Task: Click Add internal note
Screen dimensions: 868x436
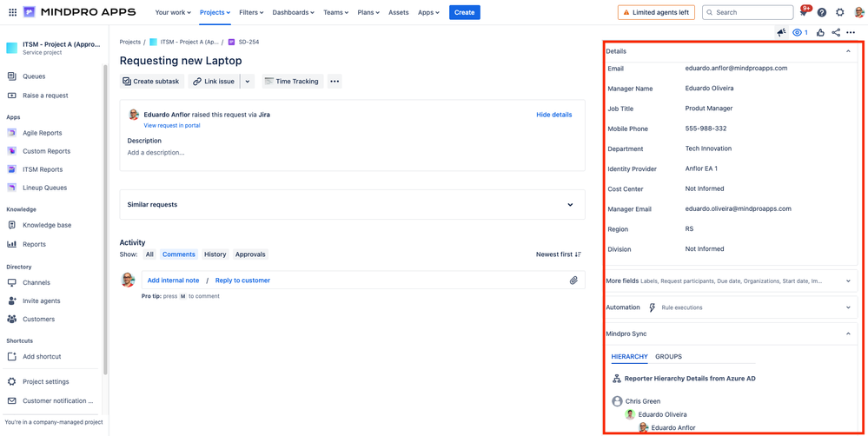Action: tap(173, 281)
